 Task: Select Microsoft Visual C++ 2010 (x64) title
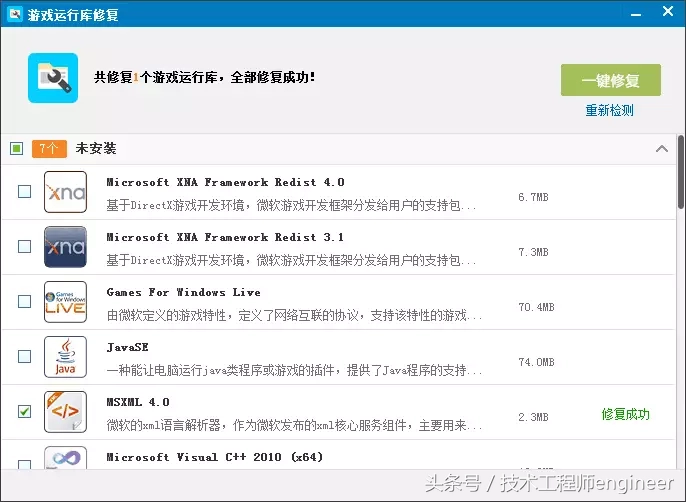tap(215, 457)
